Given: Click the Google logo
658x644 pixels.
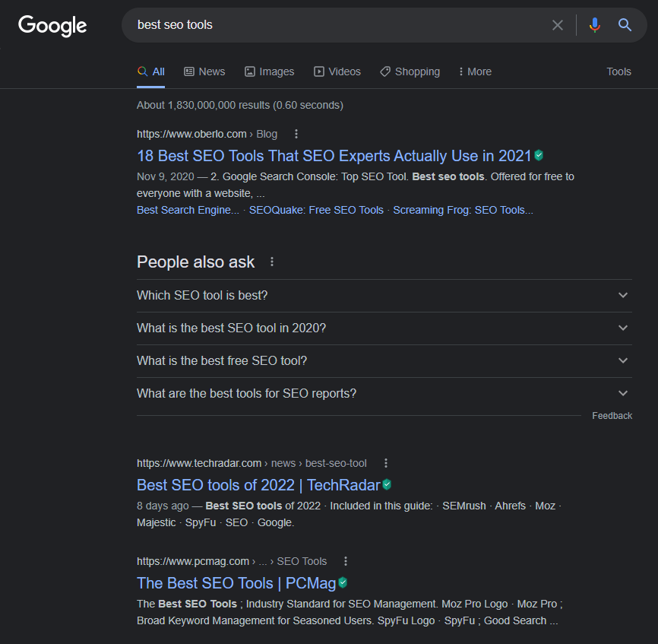Looking at the screenshot, I should (52, 26).
